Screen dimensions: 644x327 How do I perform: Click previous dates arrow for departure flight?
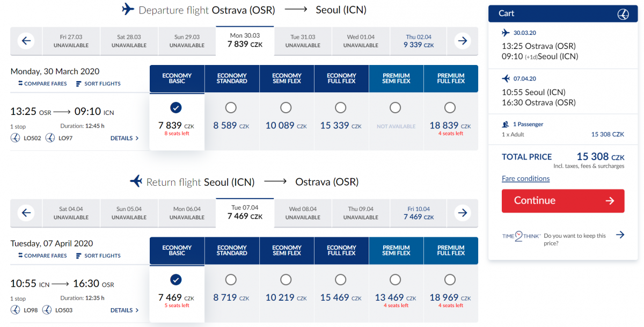click(26, 41)
